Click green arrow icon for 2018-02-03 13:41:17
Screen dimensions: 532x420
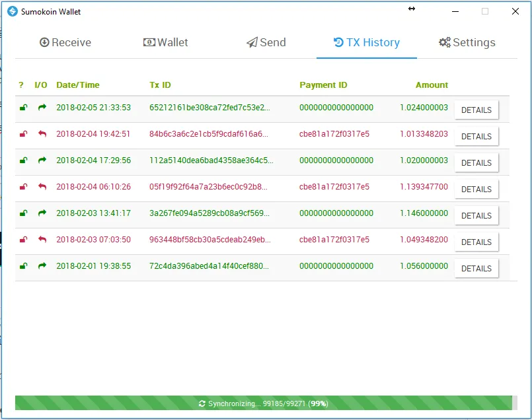click(x=42, y=213)
